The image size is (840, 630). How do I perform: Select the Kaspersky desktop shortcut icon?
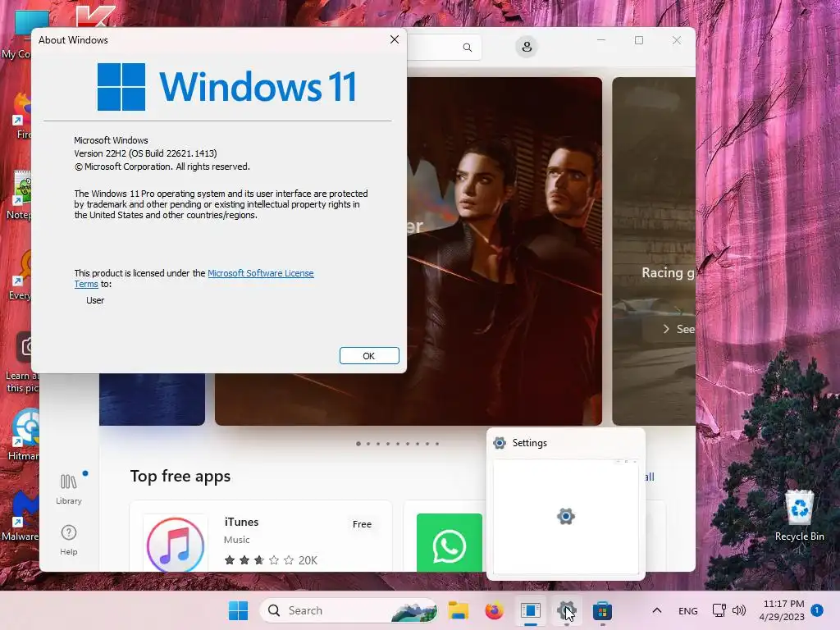pos(95,16)
